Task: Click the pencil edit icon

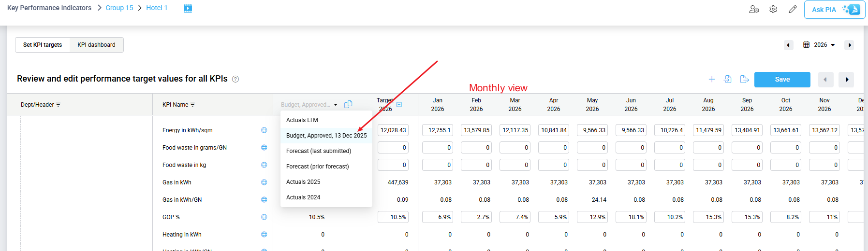Action: 793,9
